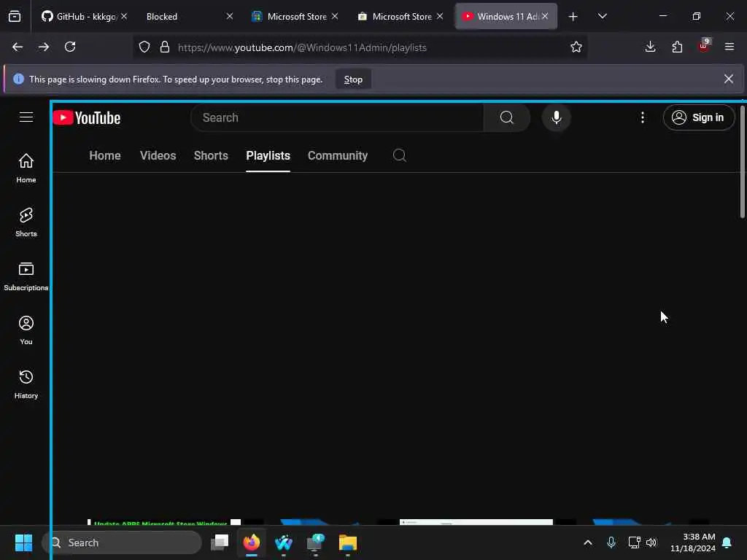The height and width of the screenshot is (560, 747).
Task: Close the Blocked tab
Action: point(230,16)
